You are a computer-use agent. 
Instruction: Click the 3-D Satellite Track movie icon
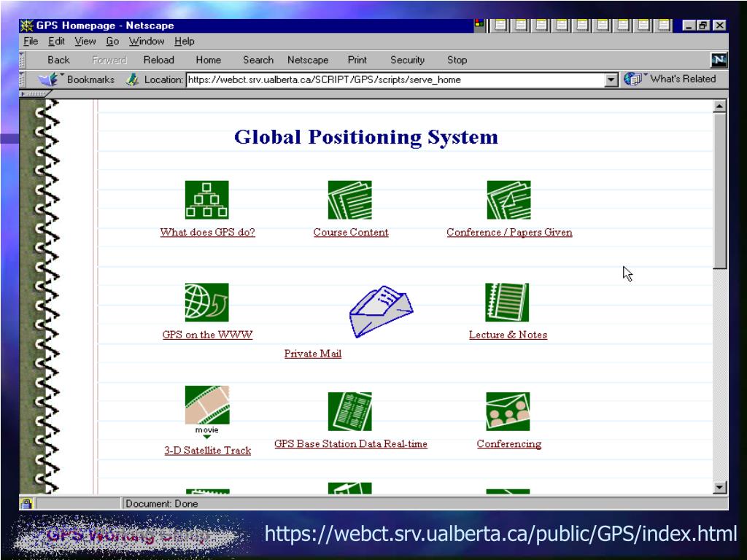click(x=206, y=405)
